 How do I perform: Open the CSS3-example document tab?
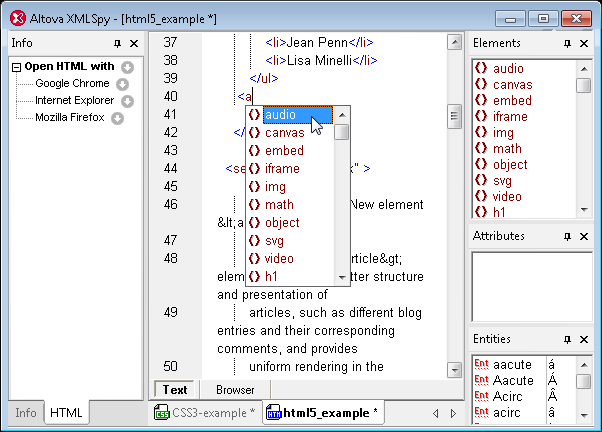click(x=205, y=413)
